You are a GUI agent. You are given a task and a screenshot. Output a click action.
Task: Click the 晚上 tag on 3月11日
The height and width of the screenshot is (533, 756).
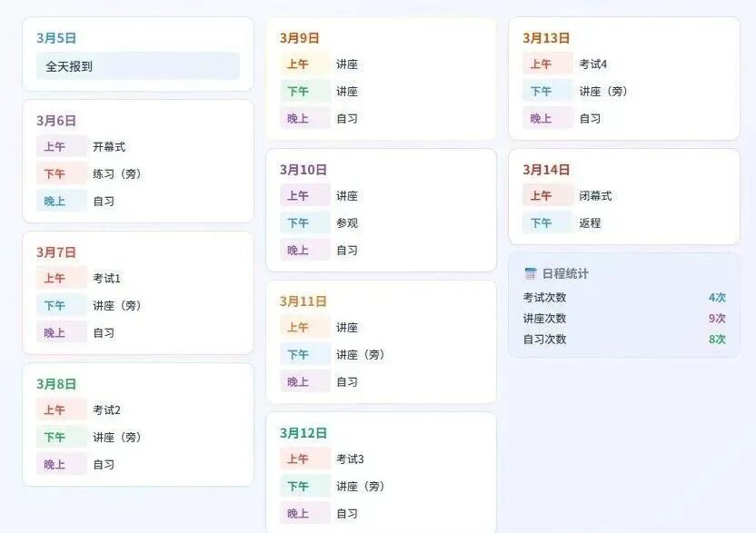[298, 382]
